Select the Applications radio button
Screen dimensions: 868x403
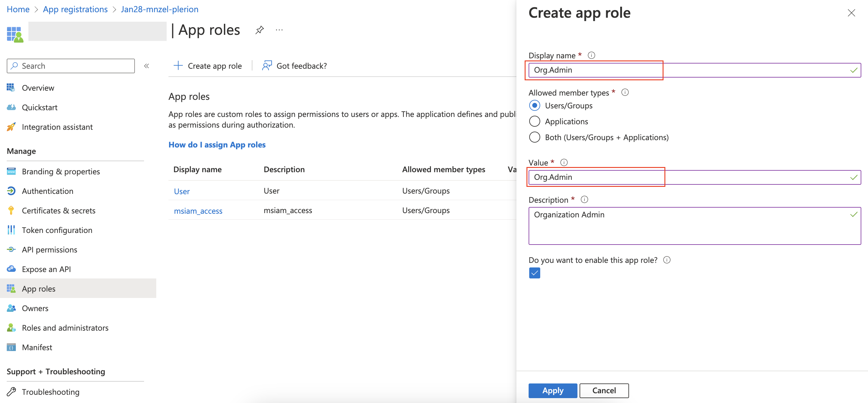pyautogui.click(x=534, y=121)
